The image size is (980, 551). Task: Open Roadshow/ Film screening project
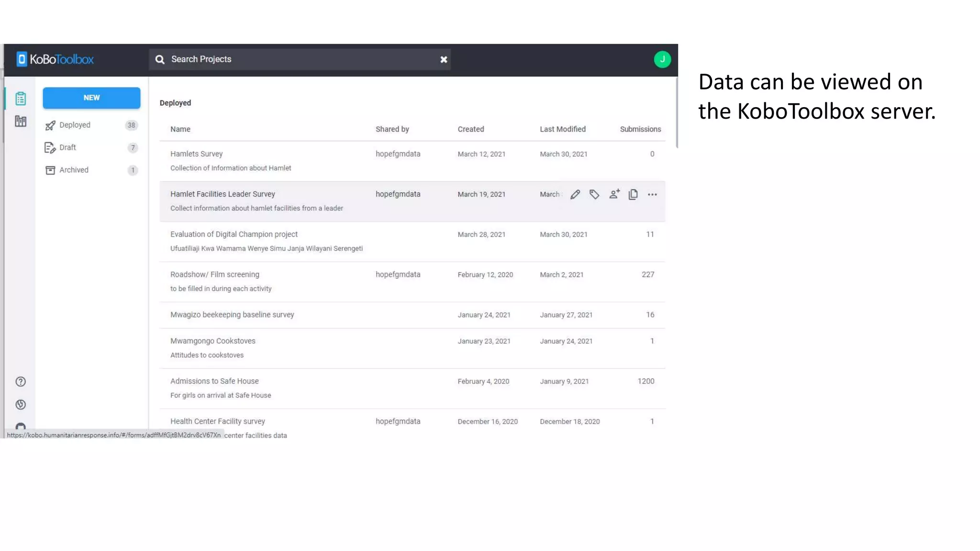click(x=215, y=275)
